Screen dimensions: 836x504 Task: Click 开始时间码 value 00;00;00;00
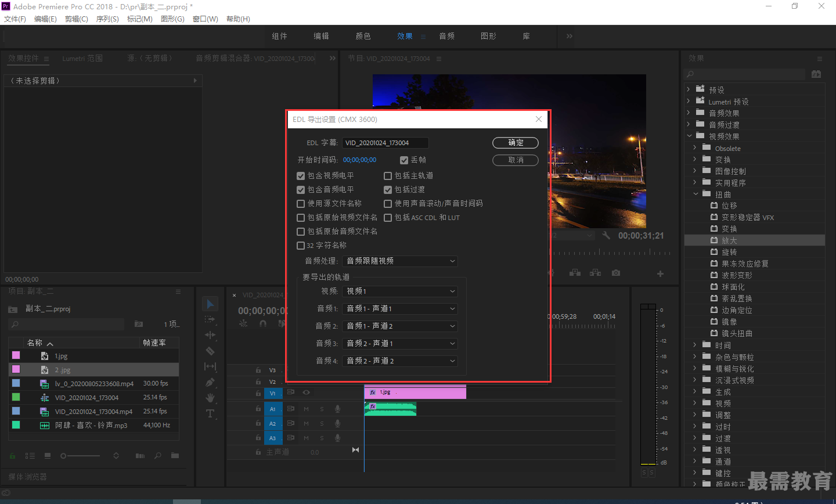pos(359,160)
